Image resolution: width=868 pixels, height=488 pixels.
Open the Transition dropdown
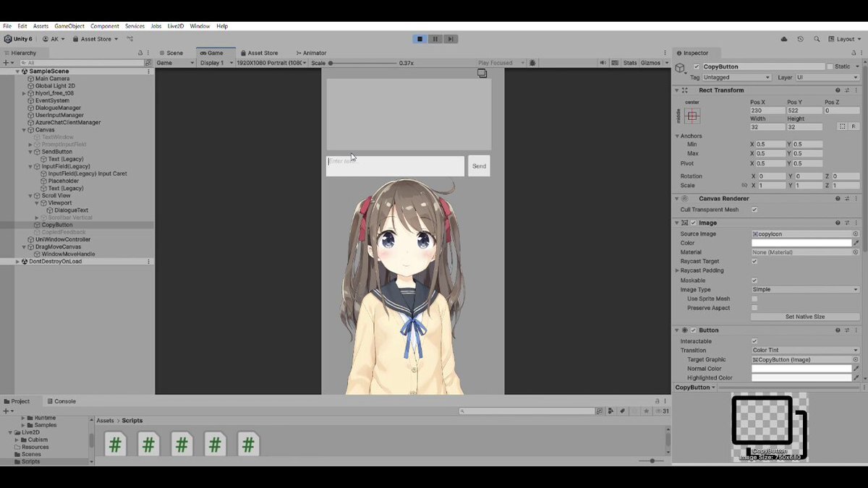(x=805, y=350)
